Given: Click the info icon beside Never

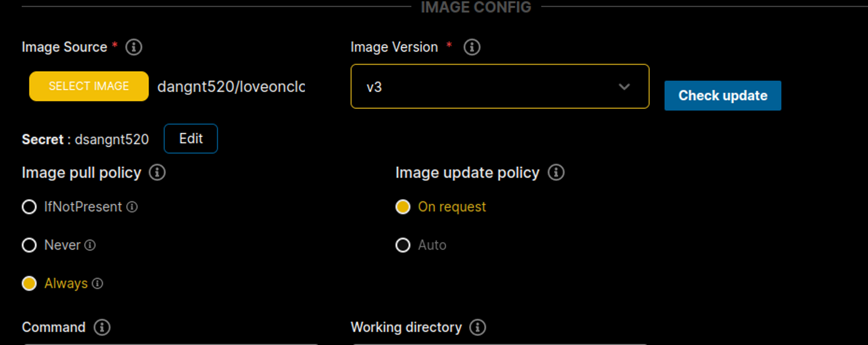Looking at the screenshot, I should point(90,245).
